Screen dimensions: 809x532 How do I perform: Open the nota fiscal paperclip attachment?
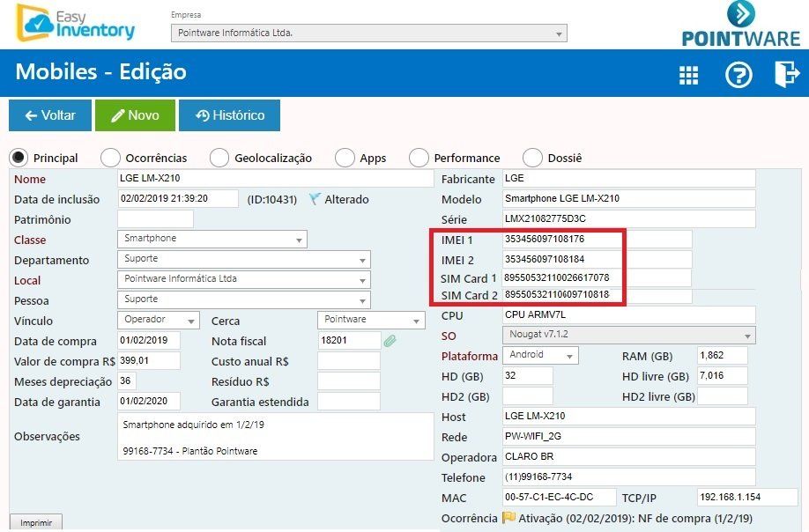[390, 340]
